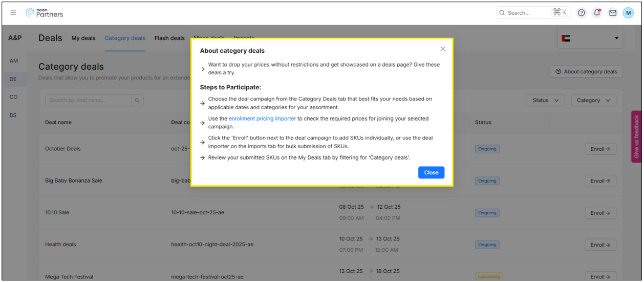Open the user profile avatar M
The width and height of the screenshot is (644, 282).
(x=628, y=13)
